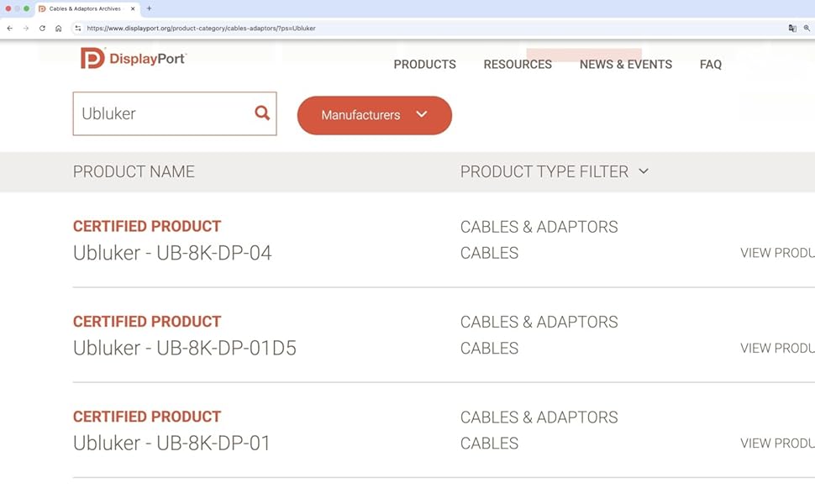The width and height of the screenshot is (815, 504).
Task: Expand the Manufacturers dropdown
Action: (x=374, y=115)
